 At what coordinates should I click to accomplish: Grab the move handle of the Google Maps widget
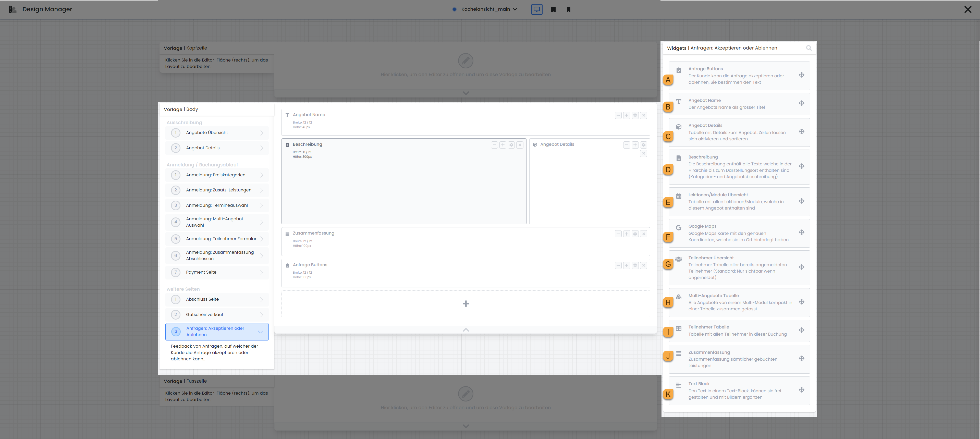801,233
